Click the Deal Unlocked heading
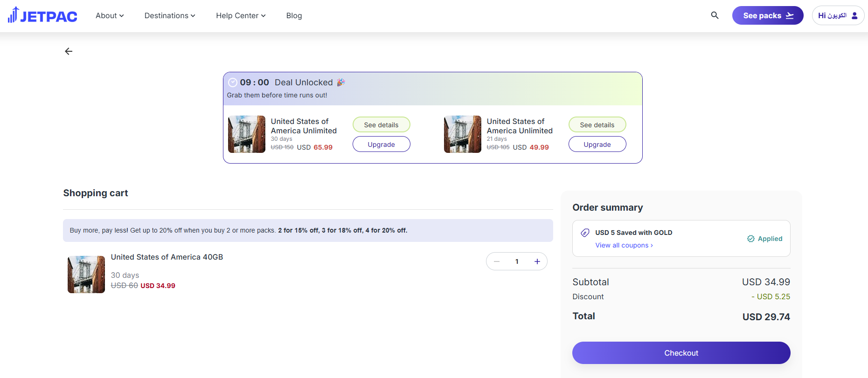The height and width of the screenshot is (378, 868). (x=304, y=82)
